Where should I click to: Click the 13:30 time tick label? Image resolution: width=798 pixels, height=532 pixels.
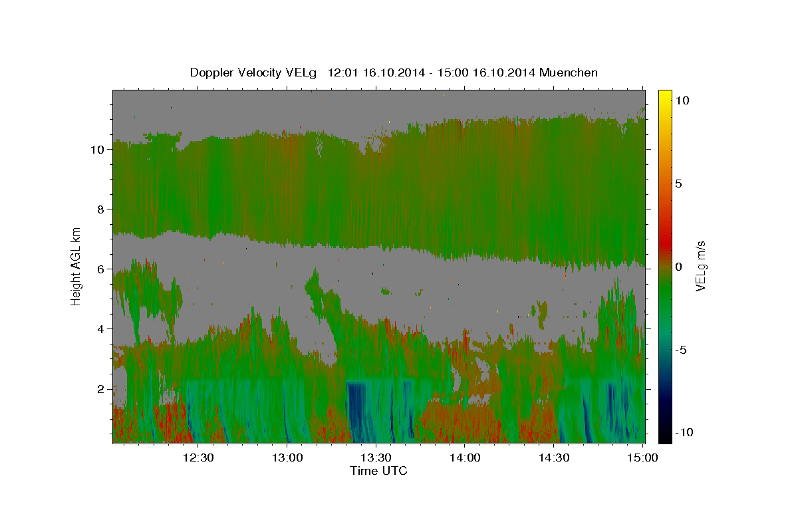(376, 458)
